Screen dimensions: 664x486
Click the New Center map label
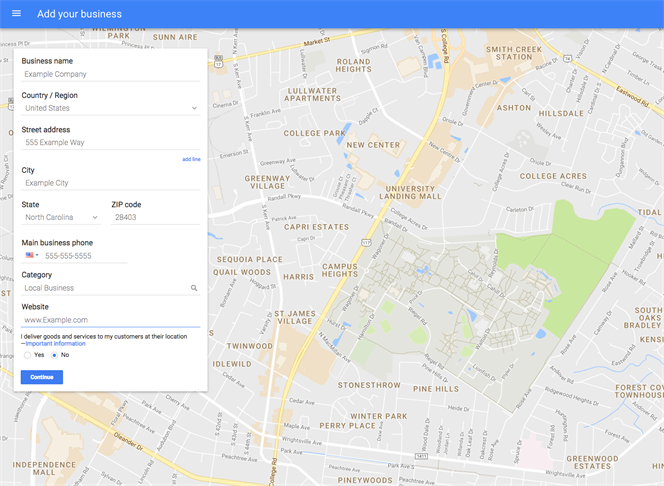click(x=373, y=145)
